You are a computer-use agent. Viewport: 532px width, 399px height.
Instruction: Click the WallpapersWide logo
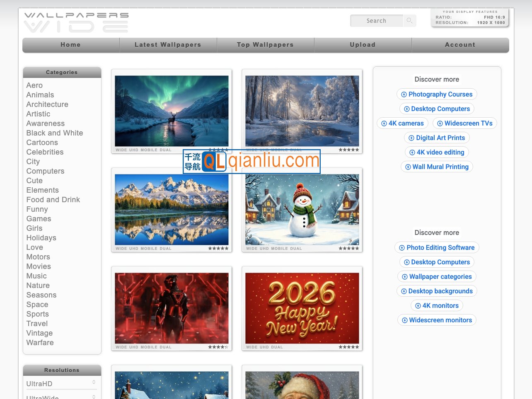[76, 22]
